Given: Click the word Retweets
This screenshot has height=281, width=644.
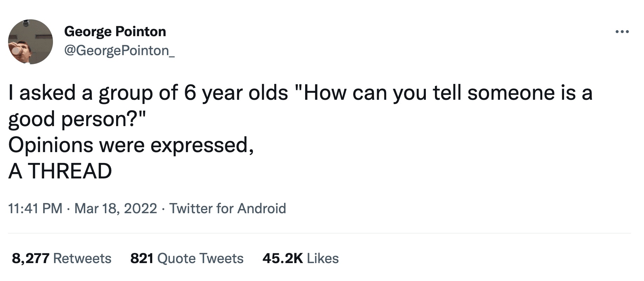Looking at the screenshot, I should [x=82, y=259].
